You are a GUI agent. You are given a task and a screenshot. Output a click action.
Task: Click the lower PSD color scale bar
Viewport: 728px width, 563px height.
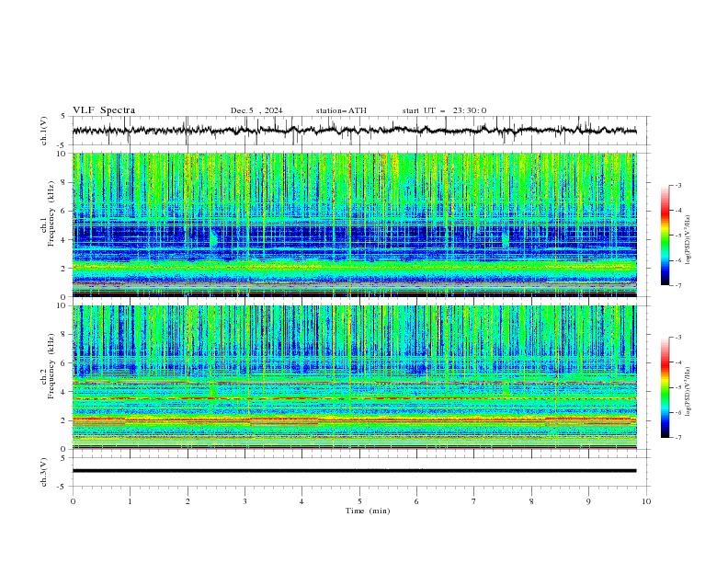(x=665, y=387)
